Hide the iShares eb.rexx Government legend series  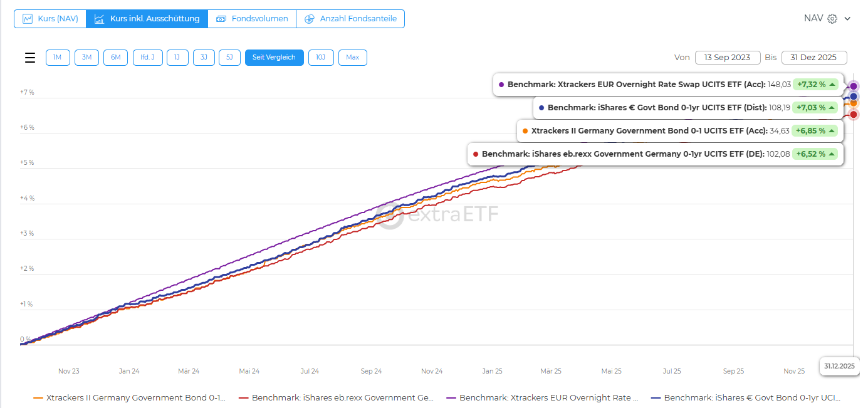tap(342, 397)
